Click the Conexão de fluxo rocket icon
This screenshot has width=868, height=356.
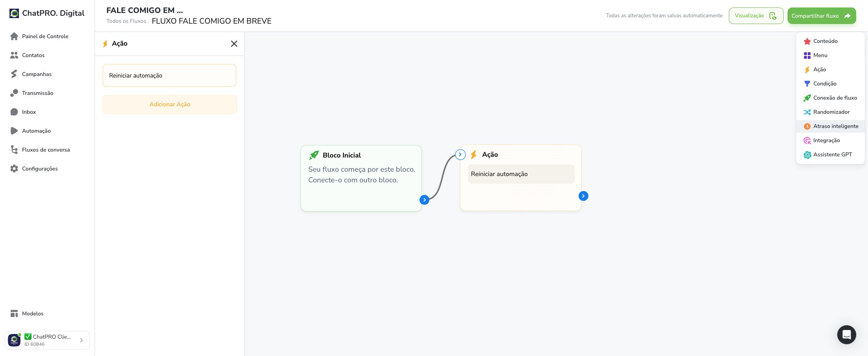tap(807, 98)
